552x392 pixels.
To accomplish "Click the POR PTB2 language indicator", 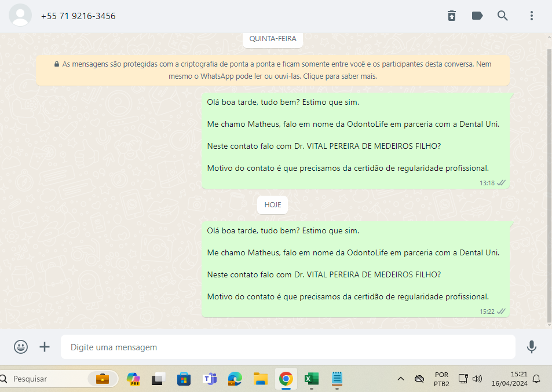I will [441, 379].
